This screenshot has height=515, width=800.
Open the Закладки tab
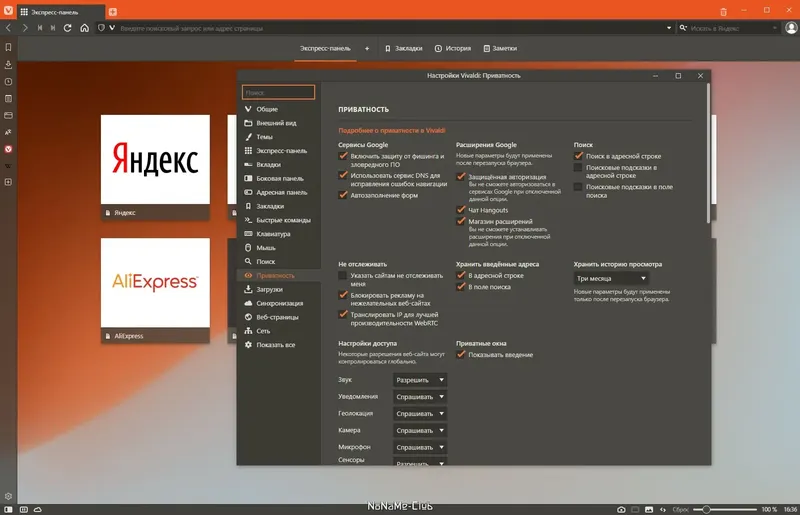click(404, 48)
